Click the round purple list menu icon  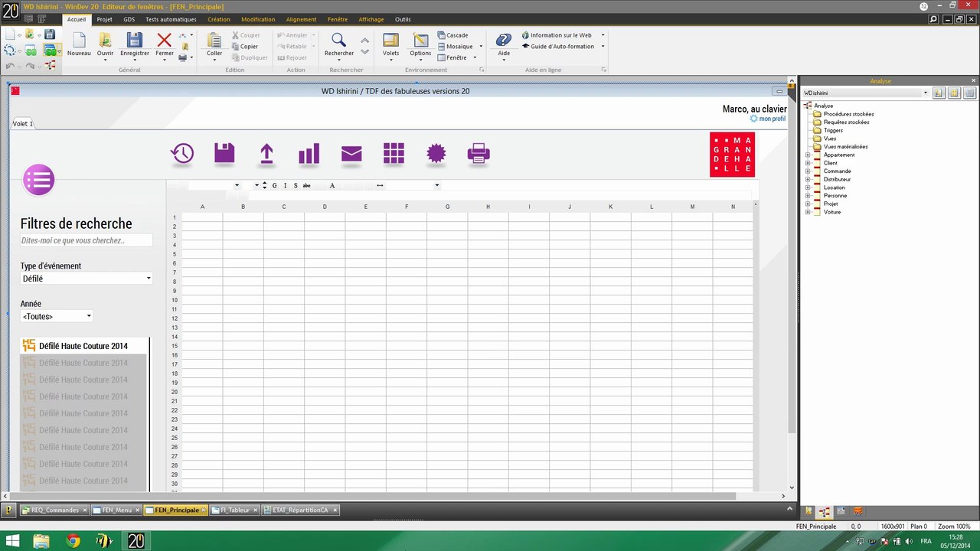pos(38,181)
